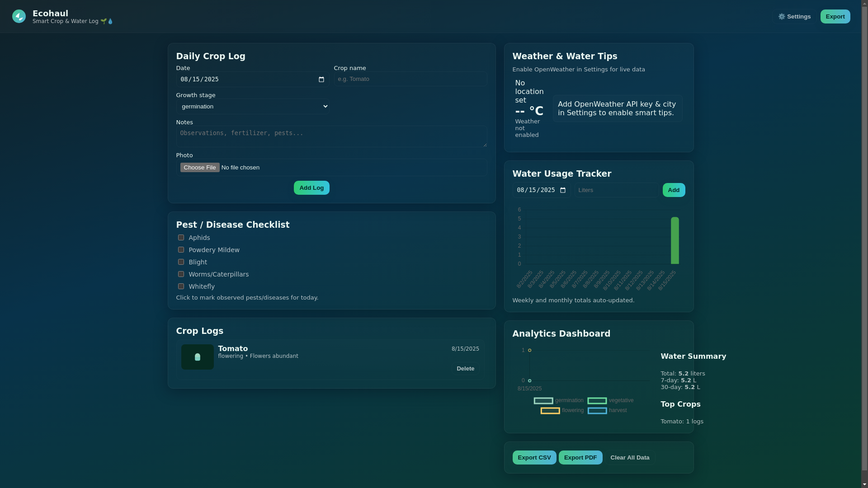The width and height of the screenshot is (868, 488).
Task: Click the Ecohaul leaf logo icon
Action: [x=19, y=17]
